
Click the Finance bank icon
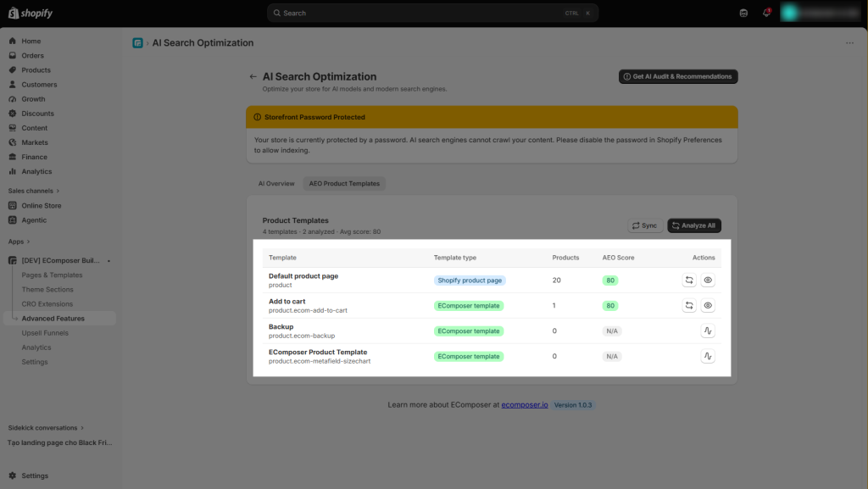pos(12,157)
